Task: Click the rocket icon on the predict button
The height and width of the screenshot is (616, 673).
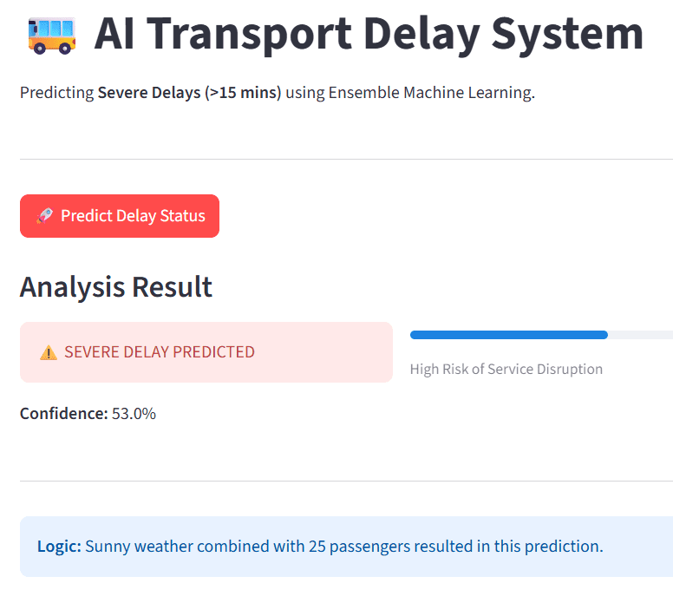Action: click(45, 215)
